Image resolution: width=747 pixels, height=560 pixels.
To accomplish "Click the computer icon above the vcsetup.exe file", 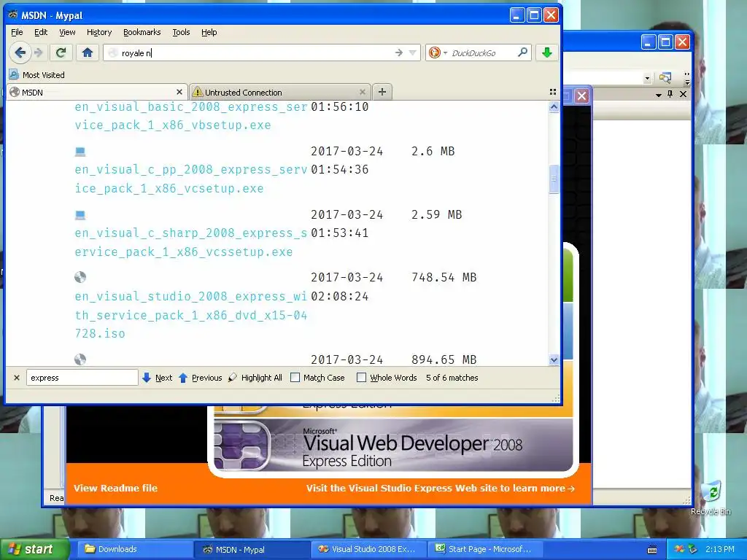I will (80, 152).
